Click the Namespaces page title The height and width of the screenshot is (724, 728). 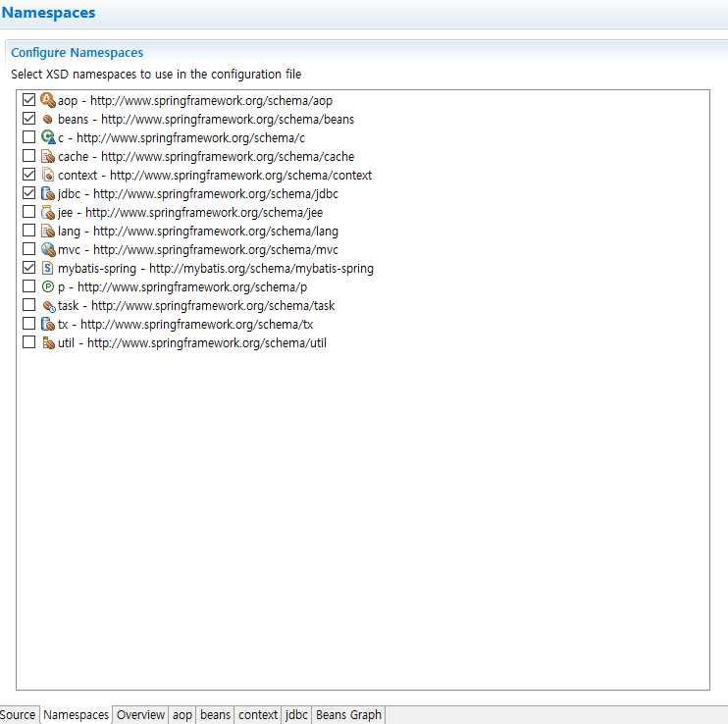(x=48, y=13)
